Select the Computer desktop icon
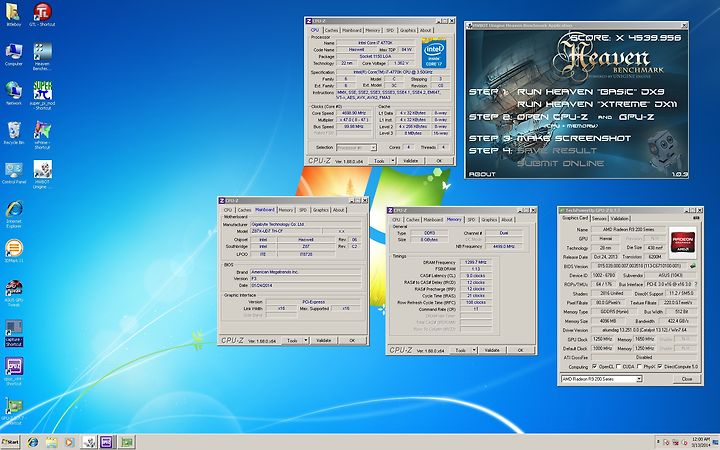The width and height of the screenshot is (720, 450). coord(13,54)
